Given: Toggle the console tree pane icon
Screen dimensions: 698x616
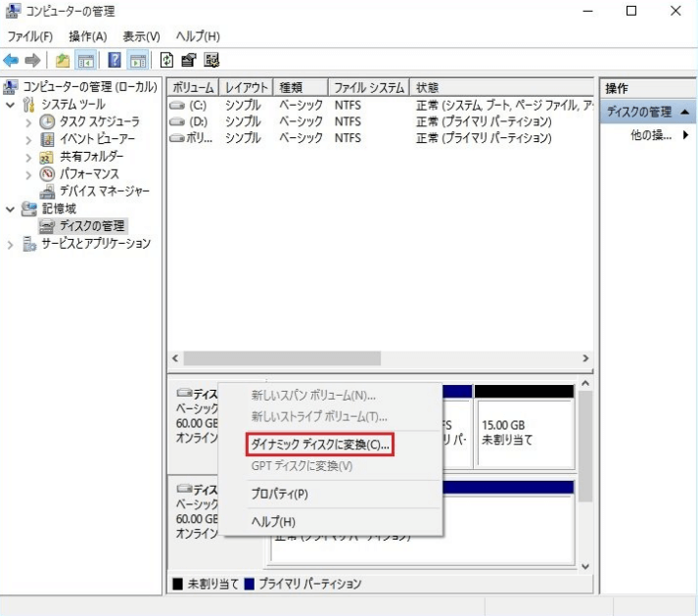Looking at the screenshot, I should [85, 60].
